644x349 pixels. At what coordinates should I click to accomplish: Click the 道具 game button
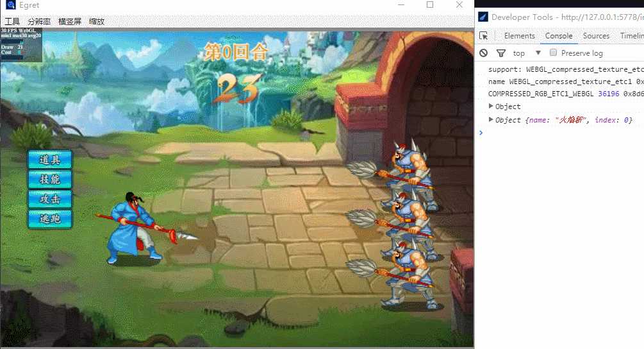point(50,160)
